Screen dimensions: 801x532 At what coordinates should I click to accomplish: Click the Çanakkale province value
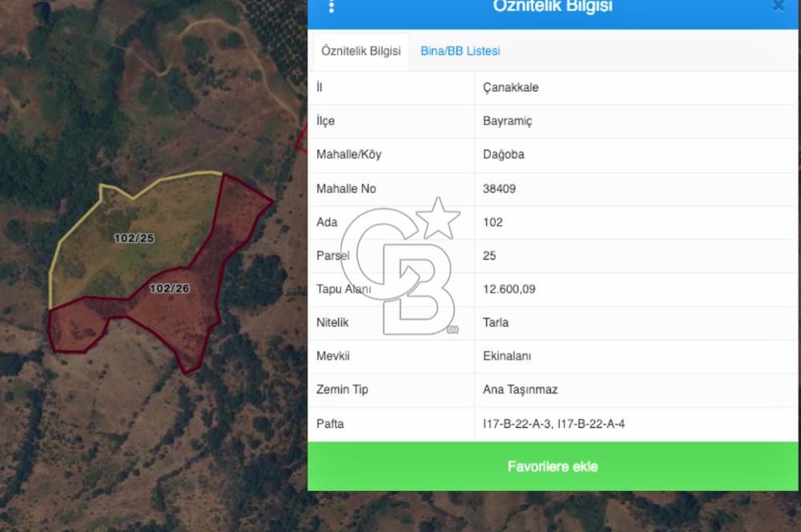click(510, 87)
